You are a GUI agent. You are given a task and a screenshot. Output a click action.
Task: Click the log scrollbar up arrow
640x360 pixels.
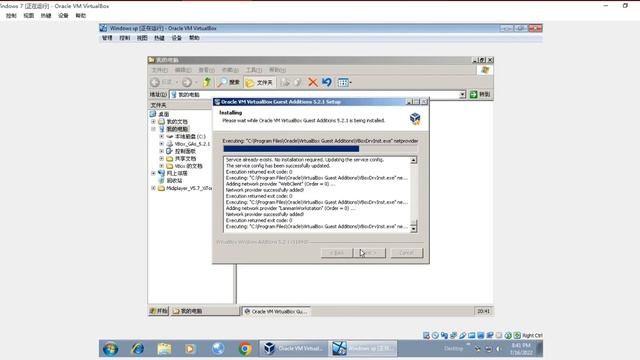click(413, 160)
